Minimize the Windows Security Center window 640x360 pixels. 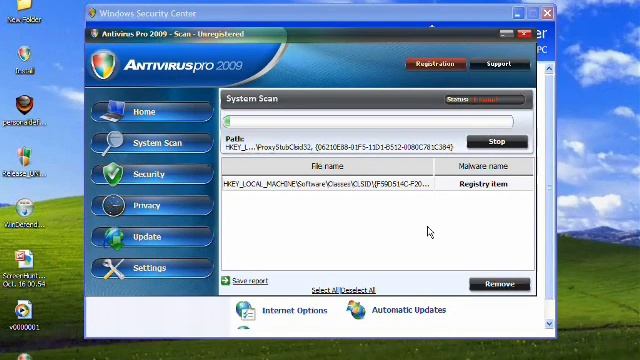click(x=518, y=13)
